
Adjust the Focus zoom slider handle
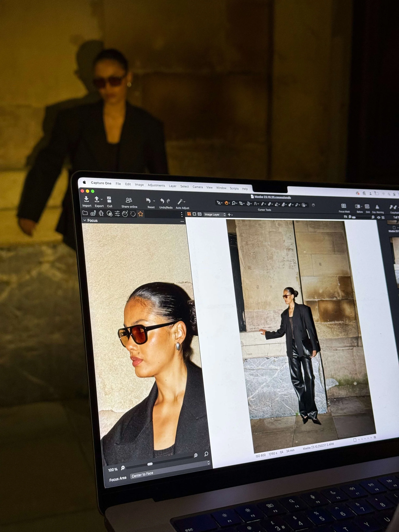coord(150,464)
